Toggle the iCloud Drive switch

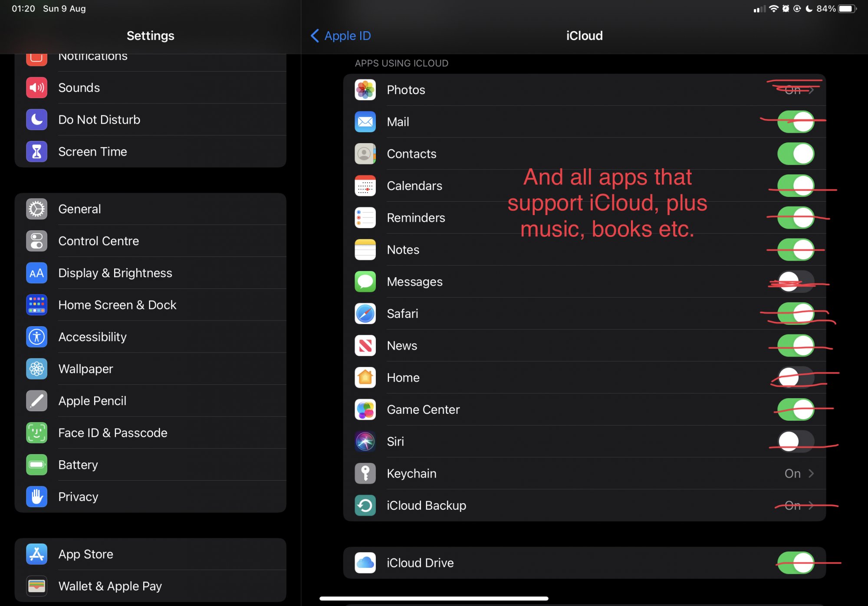coord(796,563)
